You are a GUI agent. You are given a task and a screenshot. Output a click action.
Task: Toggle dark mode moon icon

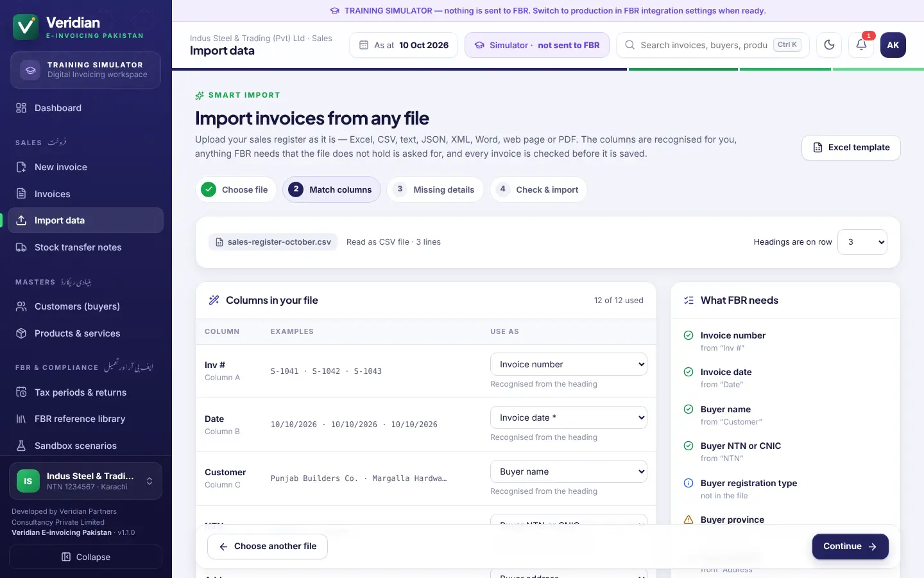829,45
